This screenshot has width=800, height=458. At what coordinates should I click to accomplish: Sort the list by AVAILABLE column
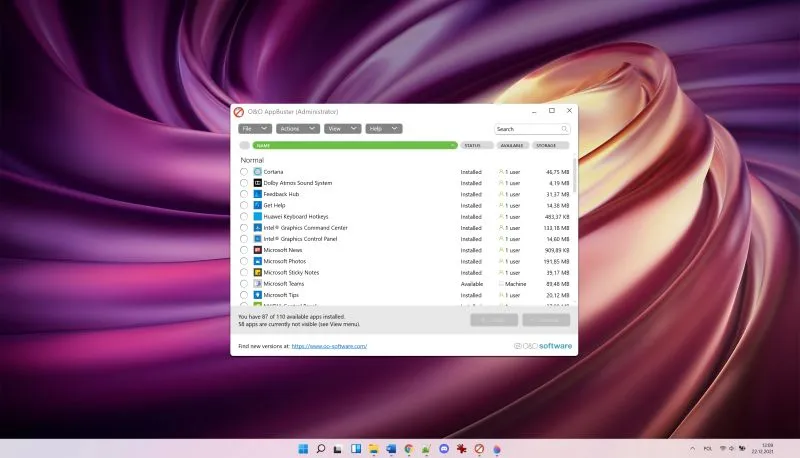[512, 145]
